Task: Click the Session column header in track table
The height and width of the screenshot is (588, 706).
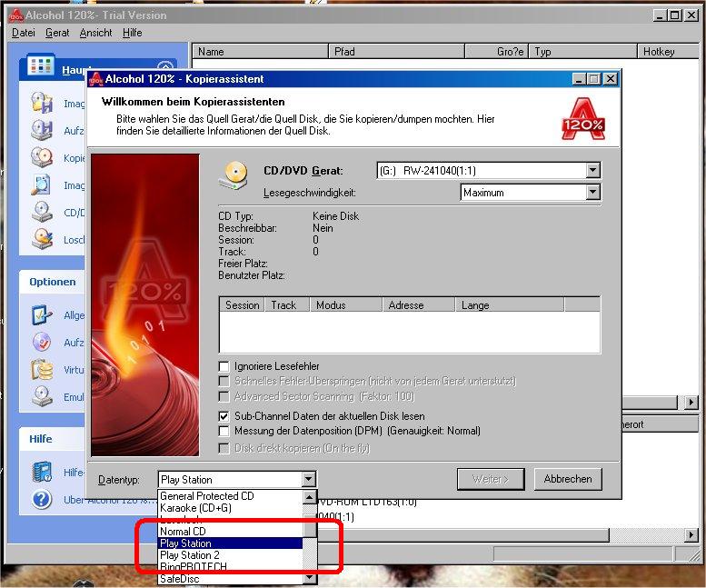Action: pyautogui.click(x=243, y=304)
